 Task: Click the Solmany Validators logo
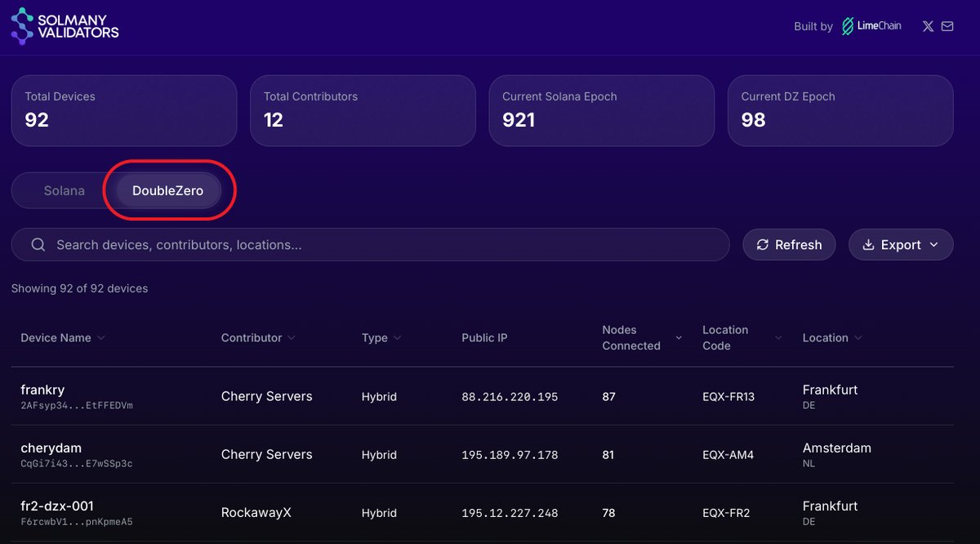[x=65, y=25]
